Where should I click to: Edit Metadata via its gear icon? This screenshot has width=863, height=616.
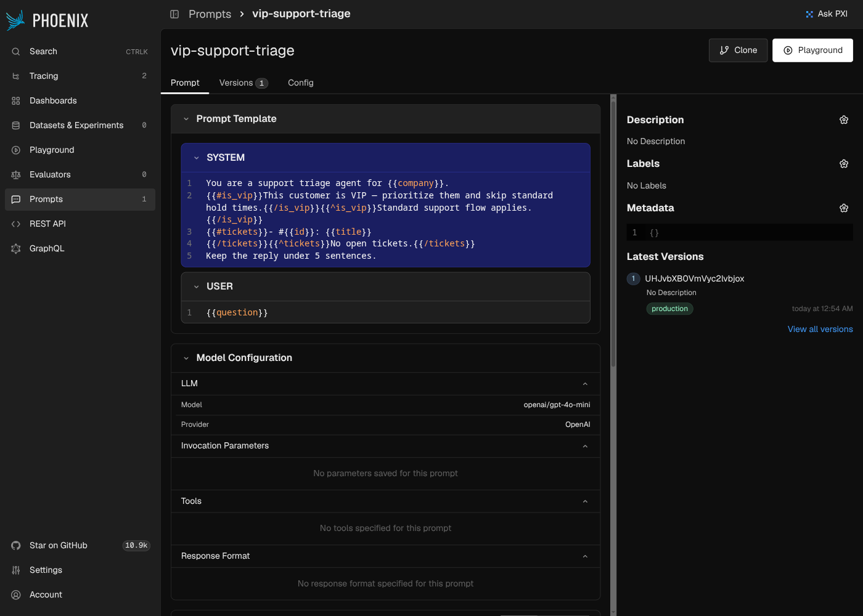[x=844, y=208]
